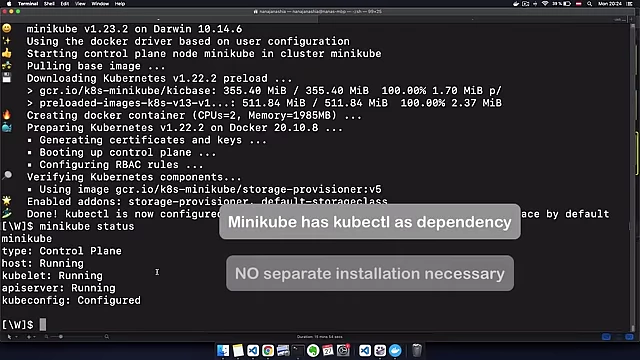Screen dimensions: 640x360
Task: Open Evernote from the dock
Action: point(313,350)
